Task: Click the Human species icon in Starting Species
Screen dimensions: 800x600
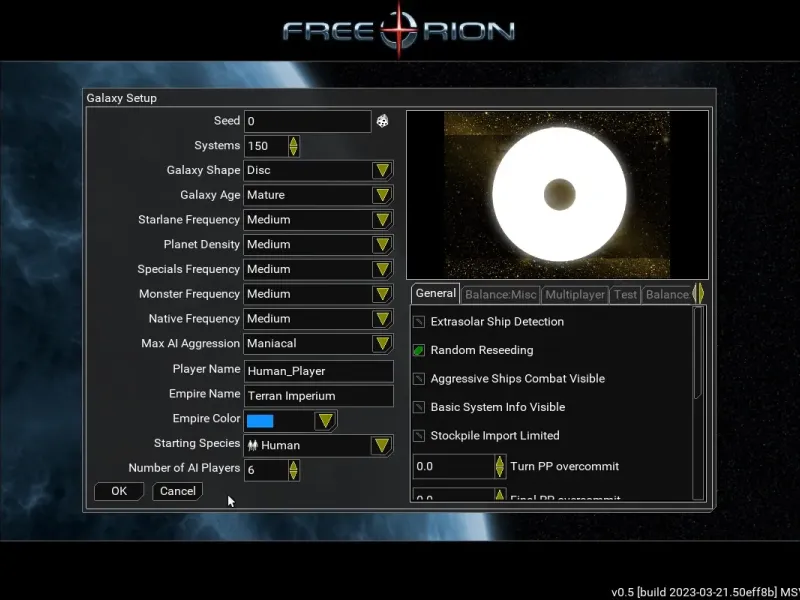Action: (x=253, y=445)
